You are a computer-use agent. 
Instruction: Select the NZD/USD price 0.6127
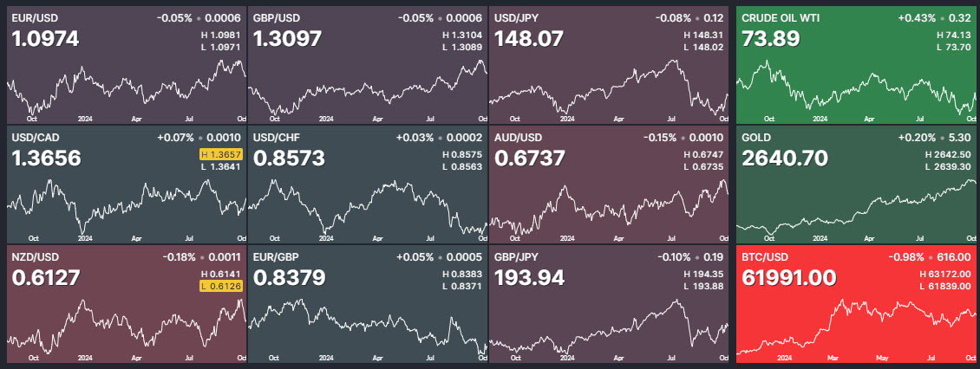pyautogui.click(x=46, y=278)
